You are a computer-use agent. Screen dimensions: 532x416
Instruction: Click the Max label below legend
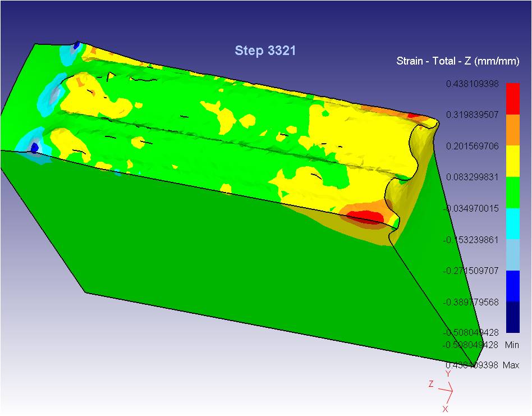(x=511, y=365)
